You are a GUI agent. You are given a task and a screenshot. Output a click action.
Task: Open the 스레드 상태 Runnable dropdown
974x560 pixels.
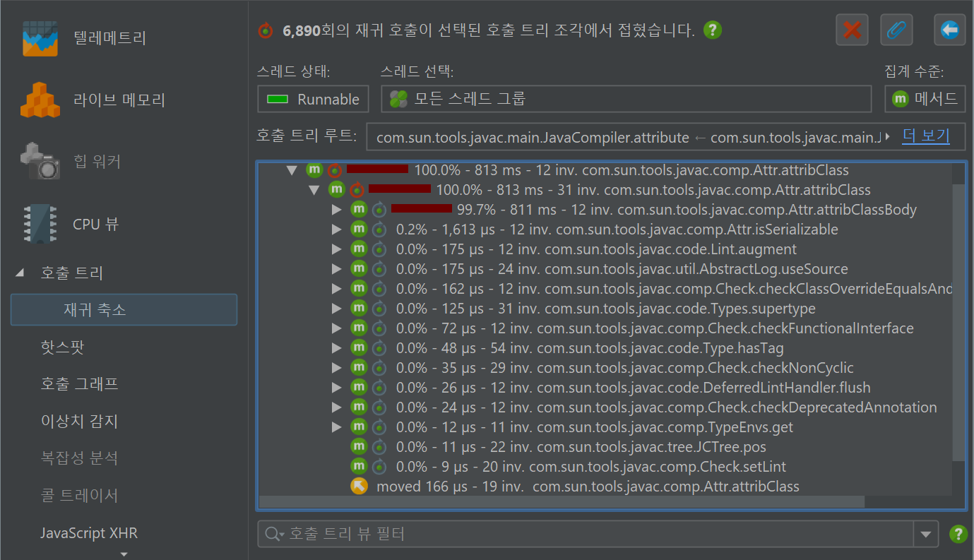(313, 100)
